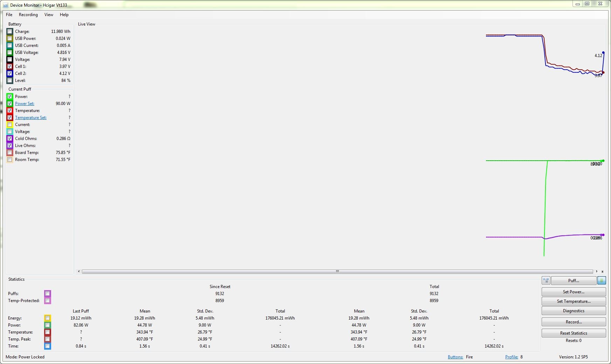611x364 pixels.
Task: Enable the Charge checkbox under Battery
Action: [10, 31]
